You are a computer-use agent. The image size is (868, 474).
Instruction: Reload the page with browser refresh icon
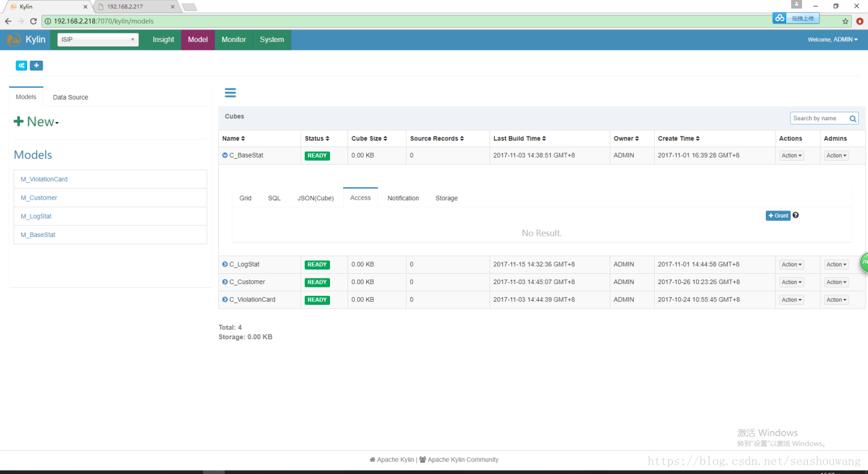(x=34, y=21)
